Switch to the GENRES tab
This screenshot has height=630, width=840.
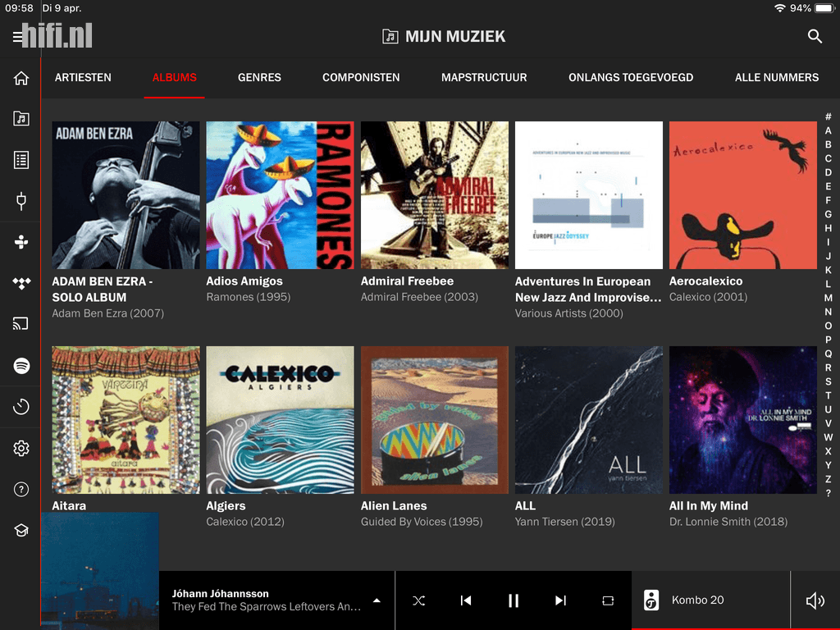pos(259,78)
